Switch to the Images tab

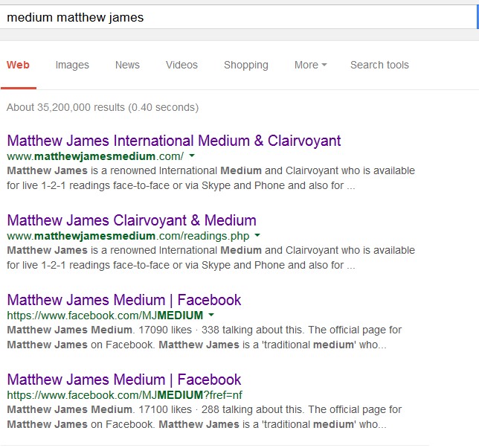click(x=72, y=65)
